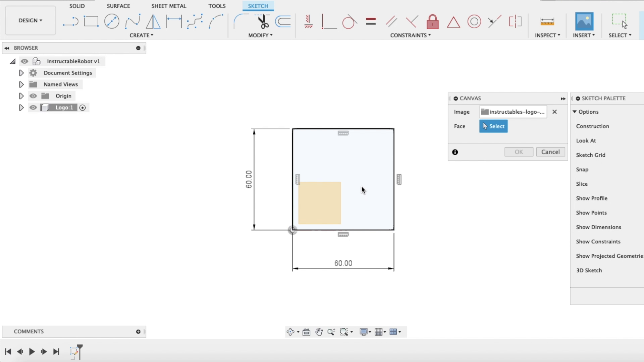The height and width of the screenshot is (362, 644).
Task: Activate the Logo:1 component radio button
Action: tap(83, 108)
